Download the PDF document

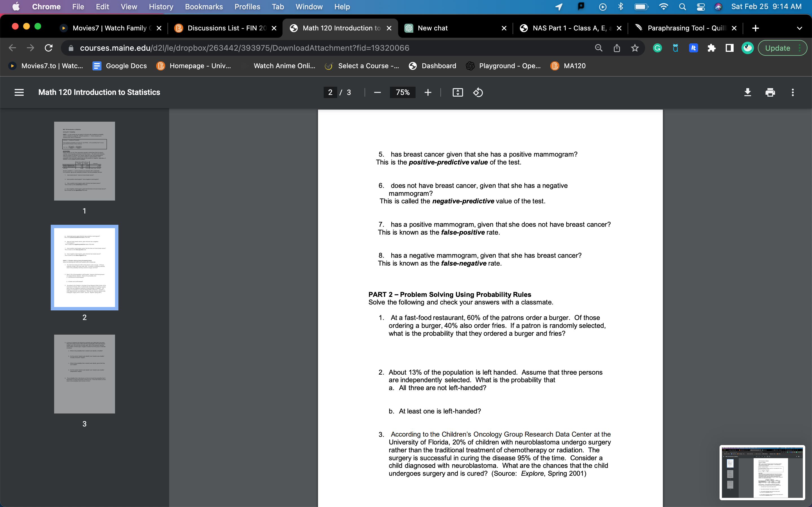(748, 92)
